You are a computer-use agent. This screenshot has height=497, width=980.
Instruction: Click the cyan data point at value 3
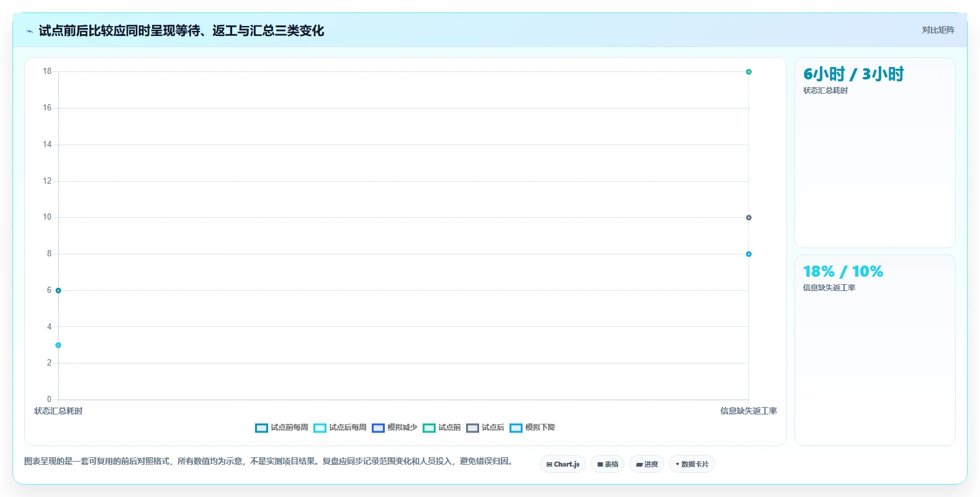[x=58, y=345]
